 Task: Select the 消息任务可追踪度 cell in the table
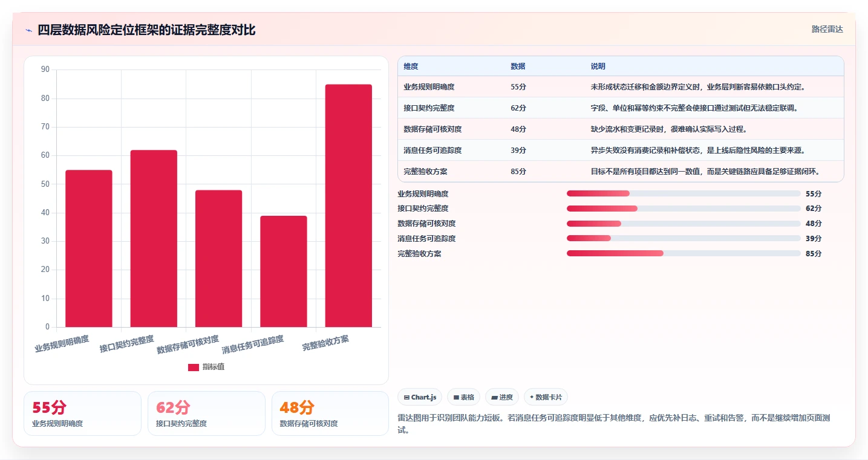pos(433,151)
